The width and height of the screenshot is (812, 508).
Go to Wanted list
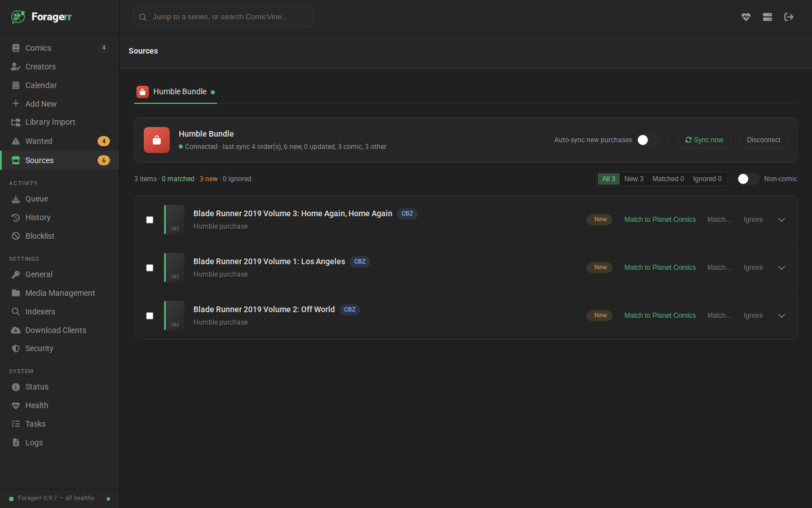pyautogui.click(x=60, y=141)
